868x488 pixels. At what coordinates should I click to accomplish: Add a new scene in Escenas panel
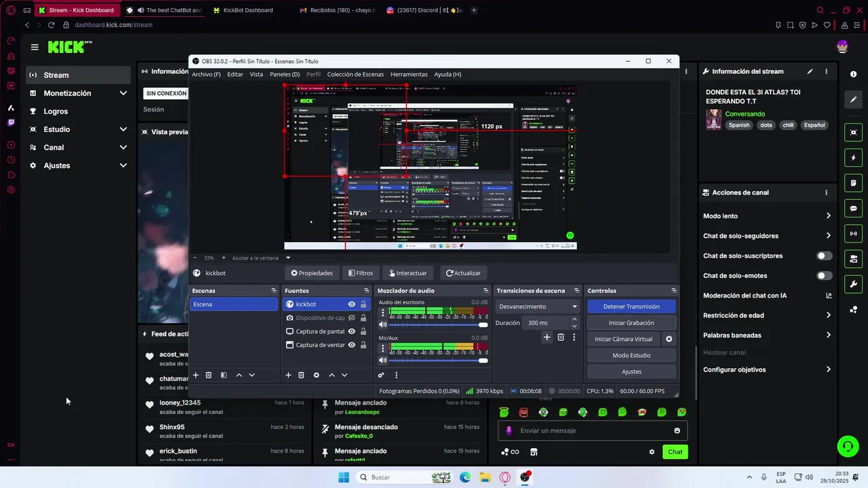pyautogui.click(x=196, y=375)
